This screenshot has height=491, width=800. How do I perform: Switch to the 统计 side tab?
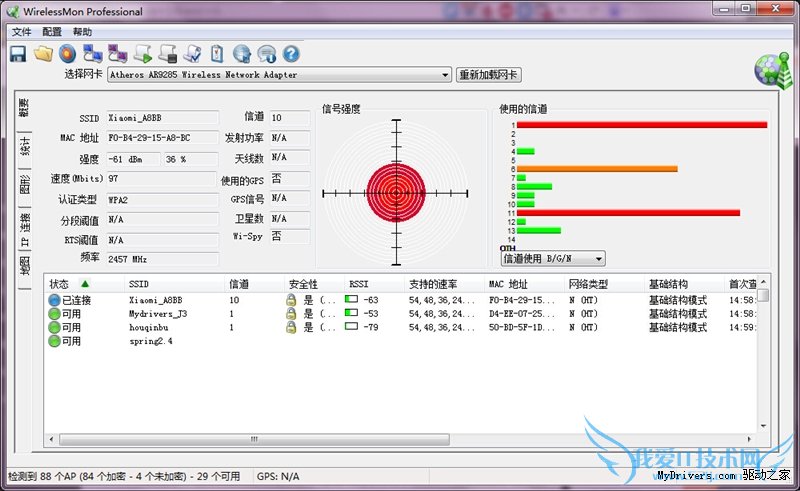(24, 146)
